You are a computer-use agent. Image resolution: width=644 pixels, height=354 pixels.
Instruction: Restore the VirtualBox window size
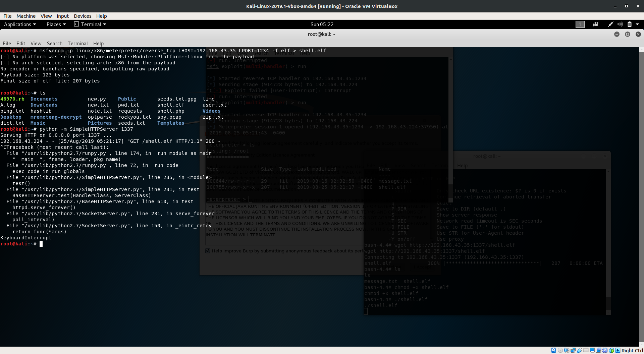click(626, 6)
